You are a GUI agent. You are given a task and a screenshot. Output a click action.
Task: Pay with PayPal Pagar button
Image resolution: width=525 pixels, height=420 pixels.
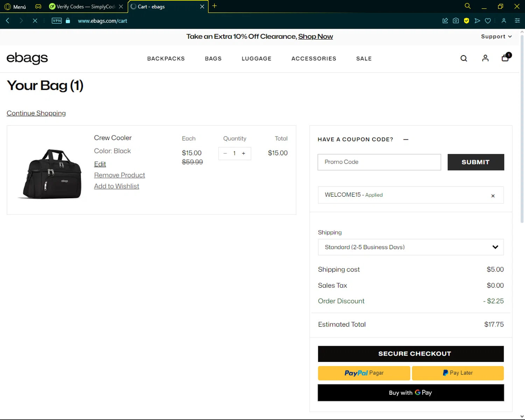tap(364, 373)
